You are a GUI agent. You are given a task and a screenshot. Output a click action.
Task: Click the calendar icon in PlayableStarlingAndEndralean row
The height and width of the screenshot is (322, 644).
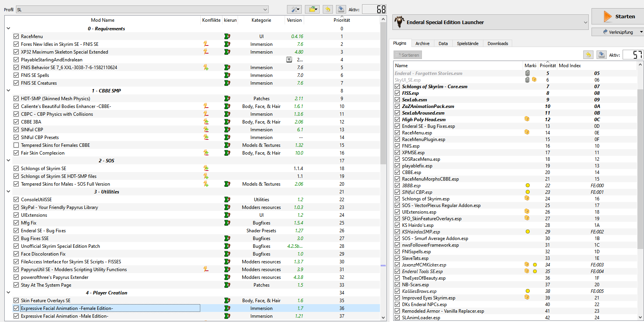pos(289,59)
